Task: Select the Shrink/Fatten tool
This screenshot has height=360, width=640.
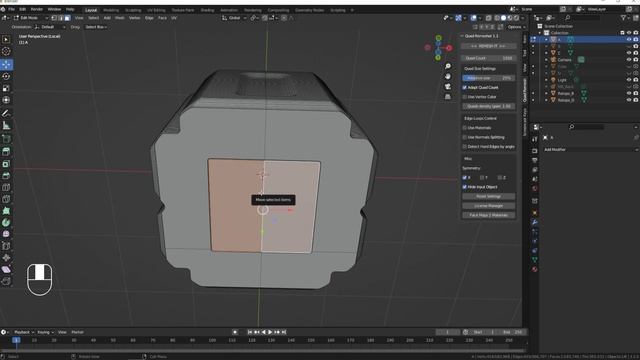Action: pos(6,258)
